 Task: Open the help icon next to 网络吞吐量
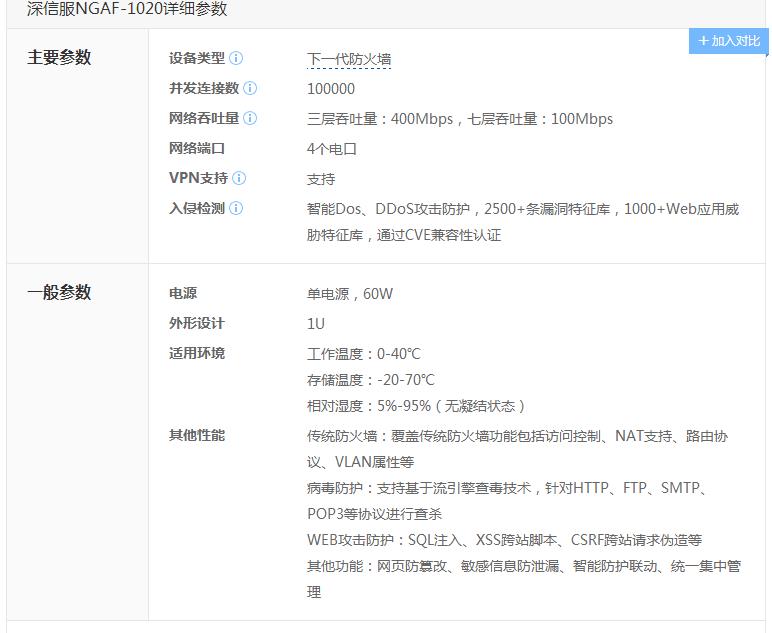coord(250,118)
